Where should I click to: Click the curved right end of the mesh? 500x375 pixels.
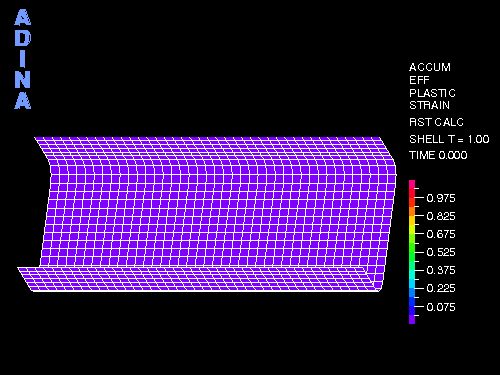[387, 213]
